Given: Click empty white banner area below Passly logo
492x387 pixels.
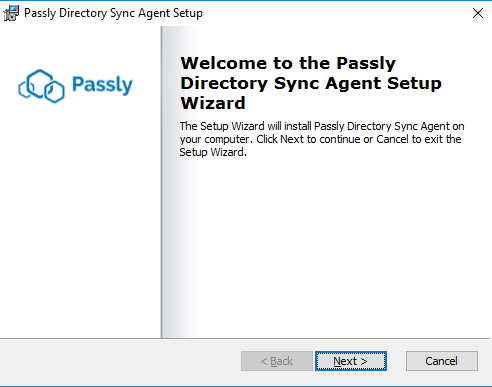Looking at the screenshot, I should click(x=80, y=220).
